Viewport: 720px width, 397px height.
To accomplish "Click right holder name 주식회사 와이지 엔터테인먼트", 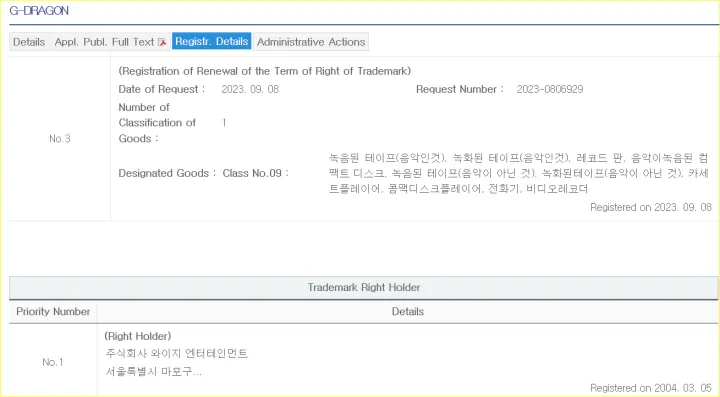I will (x=176, y=354).
